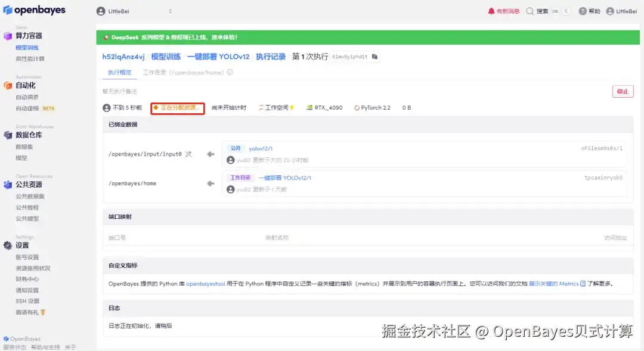Click the search magnifier icon
Screen dimensions: 644x351
530,11
